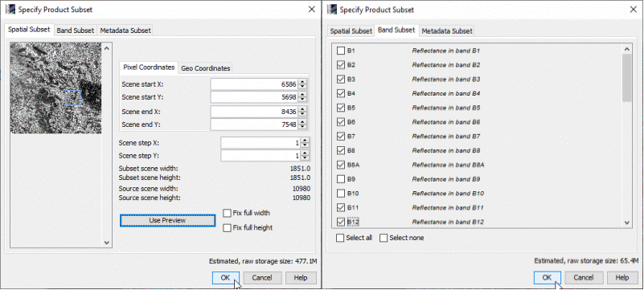Select Spatial Subset tab in left dialog
The width and height of the screenshot is (644, 290).
point(29,30)
